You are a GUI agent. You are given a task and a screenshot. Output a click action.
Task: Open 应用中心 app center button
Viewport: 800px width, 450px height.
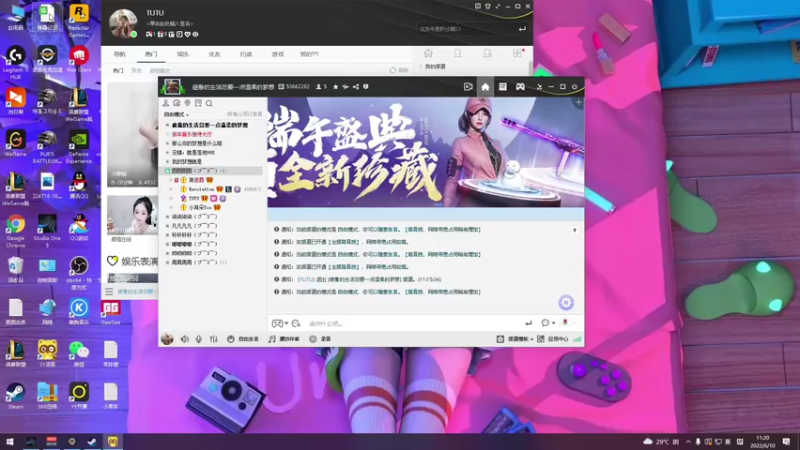coord(553,339)
